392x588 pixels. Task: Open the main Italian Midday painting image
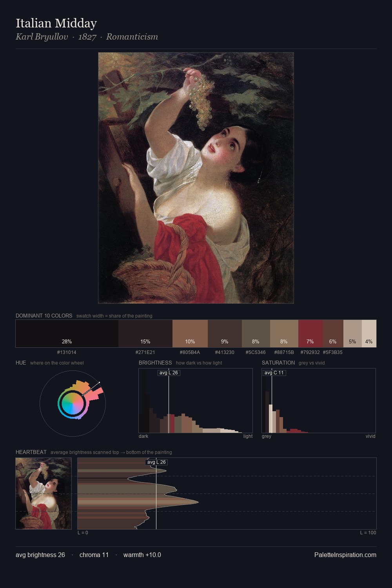coord(196,178)
